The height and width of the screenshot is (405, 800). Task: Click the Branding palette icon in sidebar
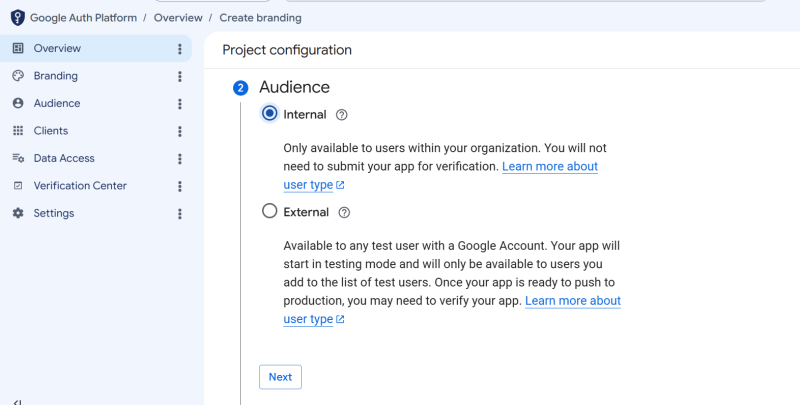pyautogui.click(x=18, y=76)
